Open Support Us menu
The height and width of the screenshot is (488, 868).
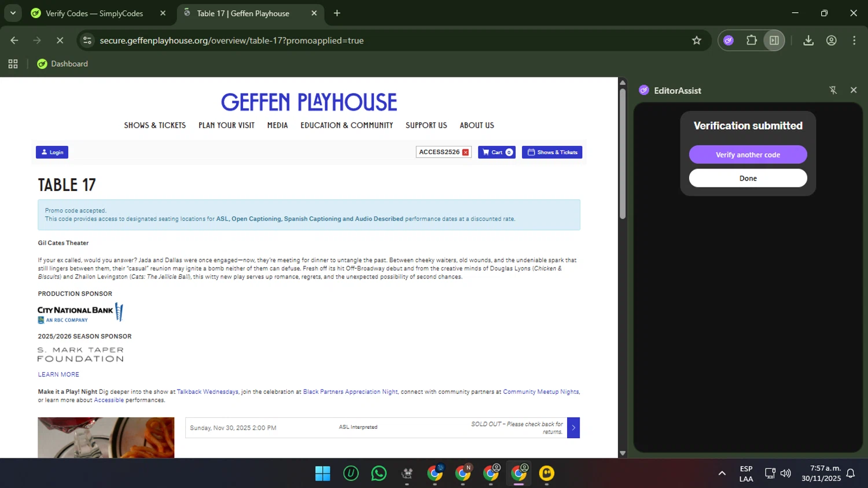426,125
